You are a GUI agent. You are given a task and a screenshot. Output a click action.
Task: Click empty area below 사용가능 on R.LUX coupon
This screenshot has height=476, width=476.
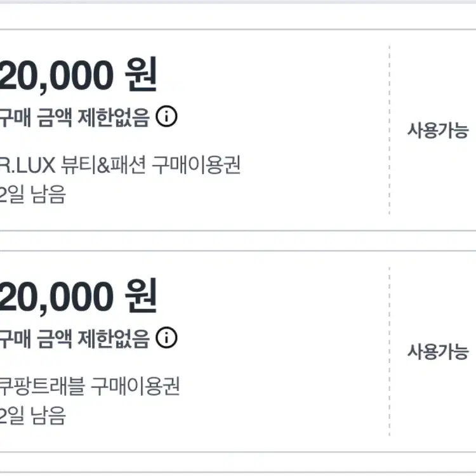point(437,184)
